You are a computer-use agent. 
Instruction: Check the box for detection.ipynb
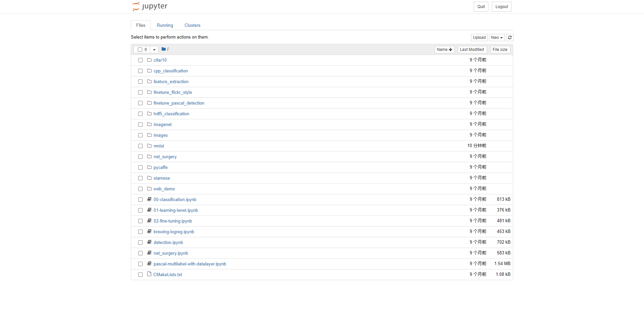pyautogui.click(x=140, y=243)
